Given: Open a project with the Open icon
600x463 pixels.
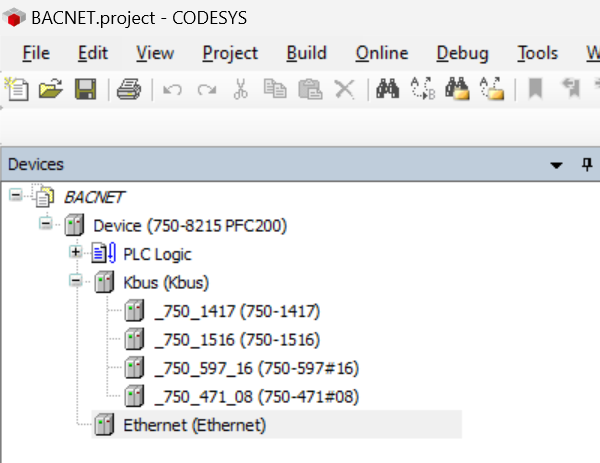Looking at the screenshot, I should (x=51, y=89).
